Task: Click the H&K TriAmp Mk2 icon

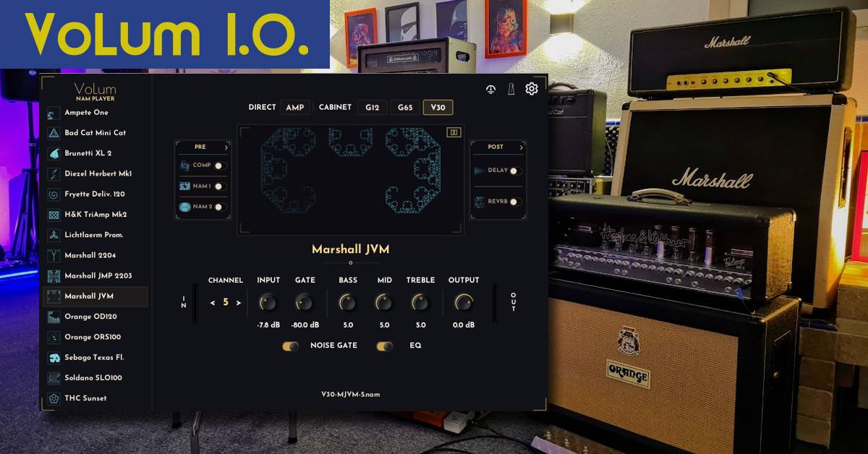Action: coord(54,215)
